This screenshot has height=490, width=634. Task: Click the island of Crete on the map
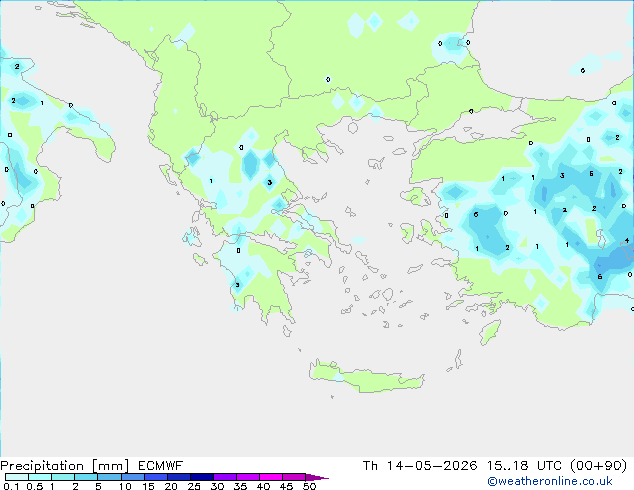click(366, 377)
